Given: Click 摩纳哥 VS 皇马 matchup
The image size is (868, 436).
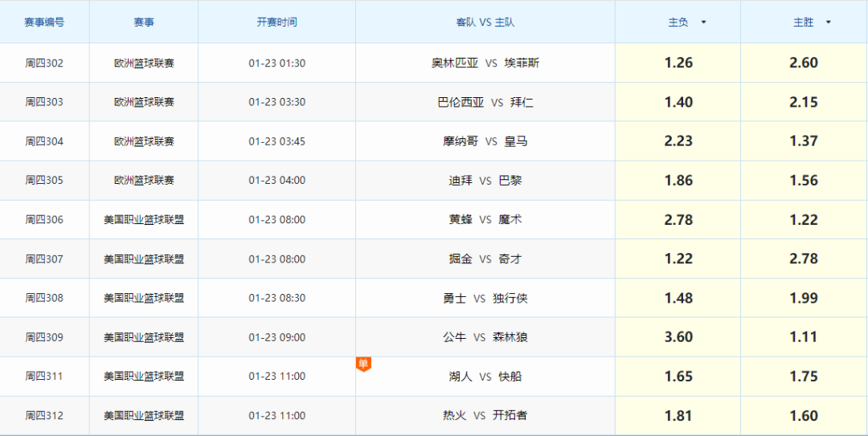Looking at the screenshot, I should tap(485, 141).
